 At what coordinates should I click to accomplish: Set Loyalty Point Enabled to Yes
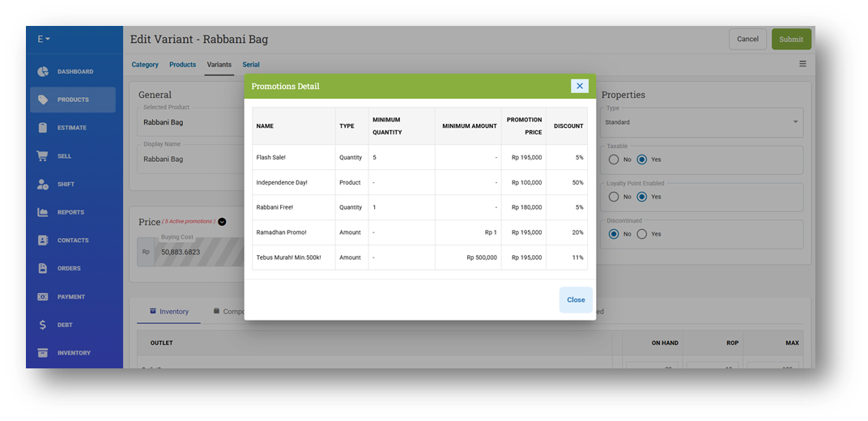[x=641, y=197]
